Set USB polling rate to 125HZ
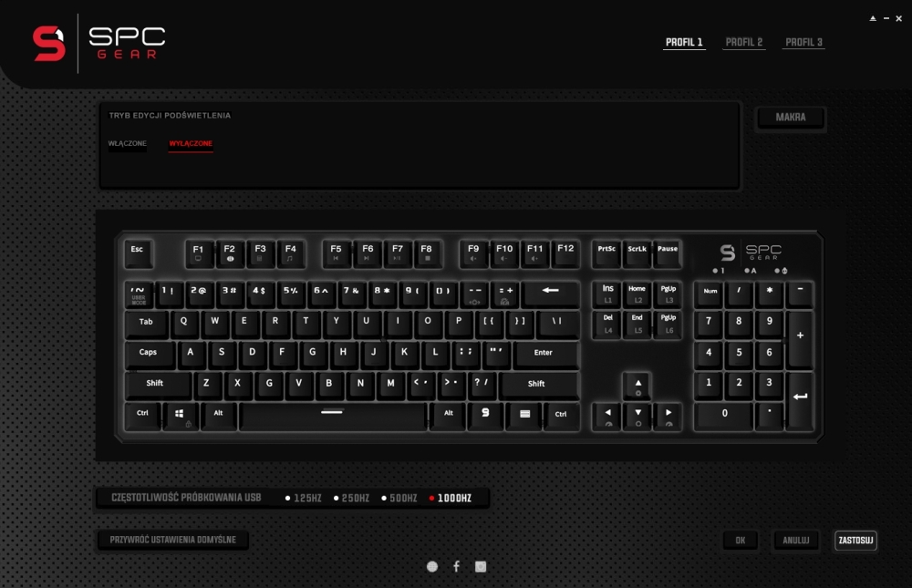This screenshot has width=912, height=588. pos(303,499)
